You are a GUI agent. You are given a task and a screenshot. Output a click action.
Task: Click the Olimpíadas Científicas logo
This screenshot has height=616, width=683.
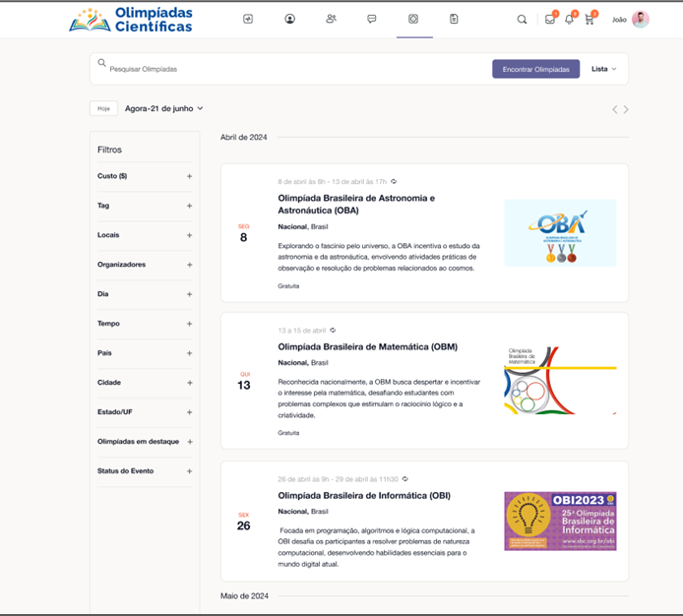tap(131, 20)
